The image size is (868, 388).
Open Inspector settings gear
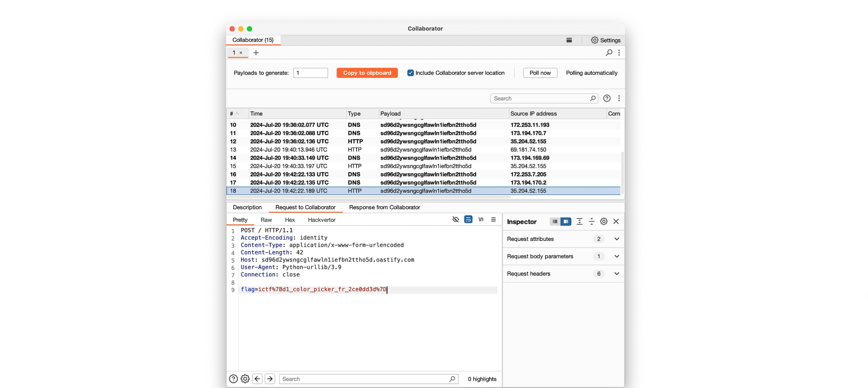tap(603, 221)
